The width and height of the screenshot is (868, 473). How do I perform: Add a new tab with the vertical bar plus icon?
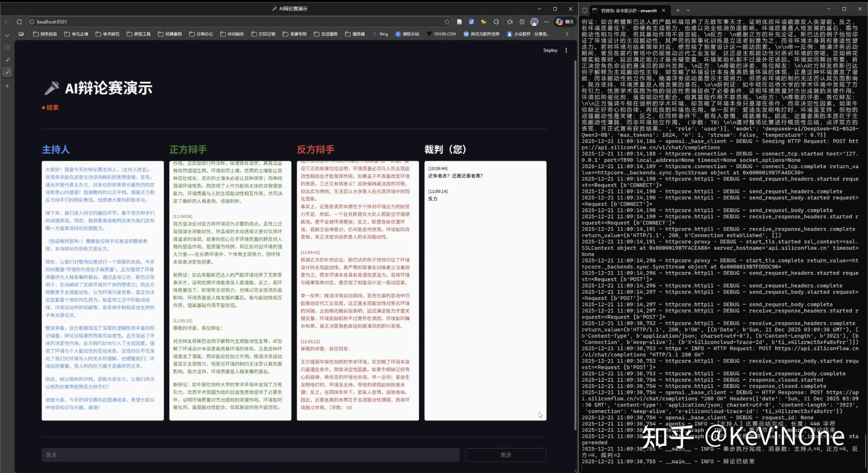[x=7, y=86]
